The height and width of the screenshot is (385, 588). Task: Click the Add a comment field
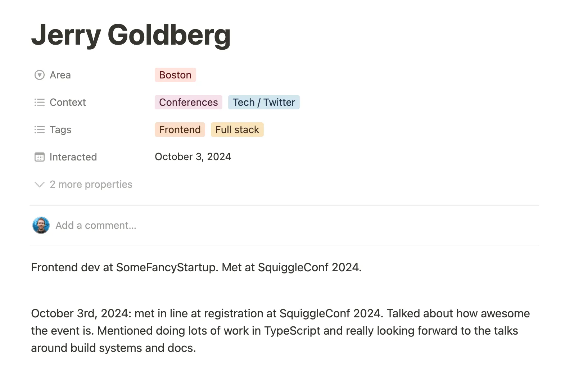(96, 225)
